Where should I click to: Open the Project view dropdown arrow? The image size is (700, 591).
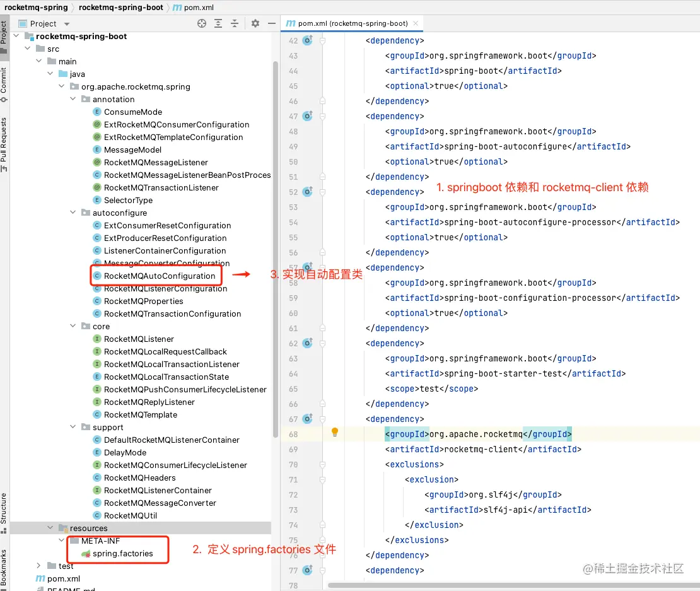pyautogui.click(x=67, y=24)
